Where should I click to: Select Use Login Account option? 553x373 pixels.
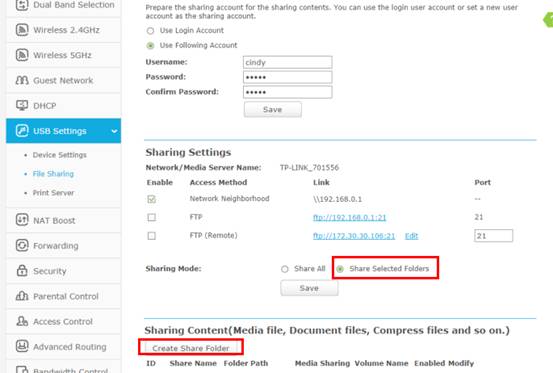click(150, 31)
